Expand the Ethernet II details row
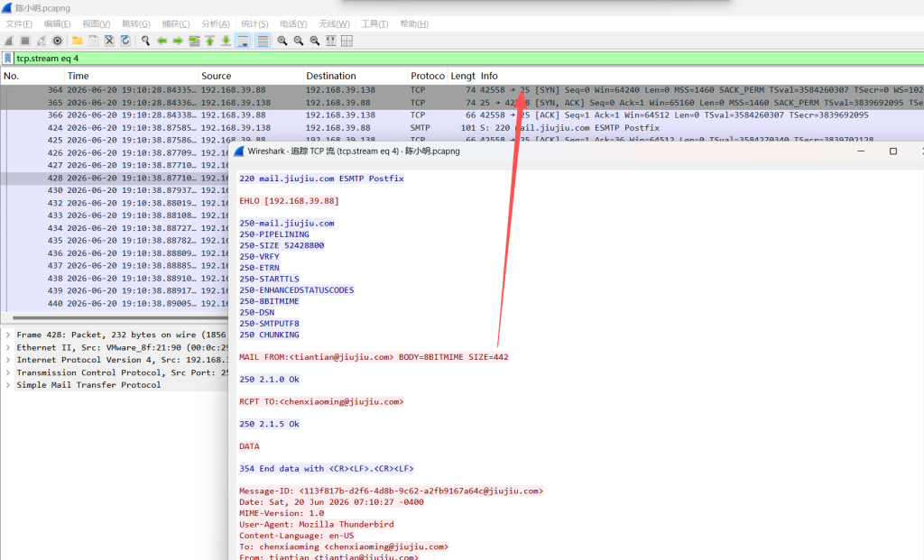Image resolution: width=924 pixels, height=560 pixels. coord(7,347)
